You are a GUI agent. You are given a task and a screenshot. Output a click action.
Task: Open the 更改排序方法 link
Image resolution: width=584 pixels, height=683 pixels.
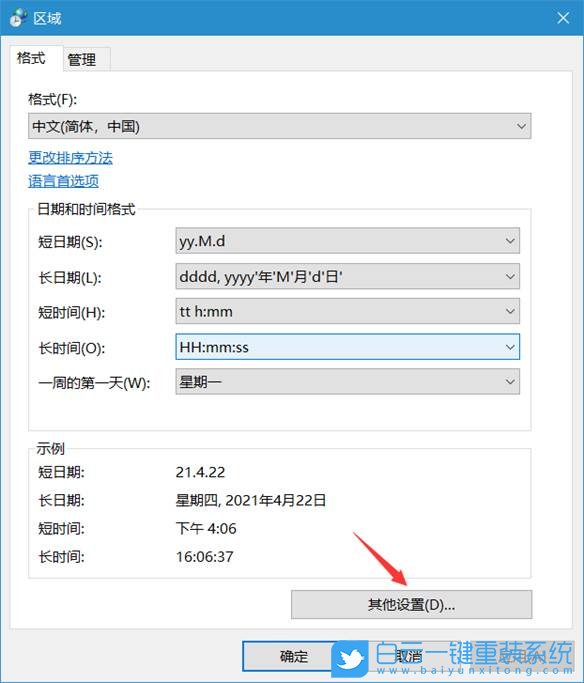tap(70, 158)
